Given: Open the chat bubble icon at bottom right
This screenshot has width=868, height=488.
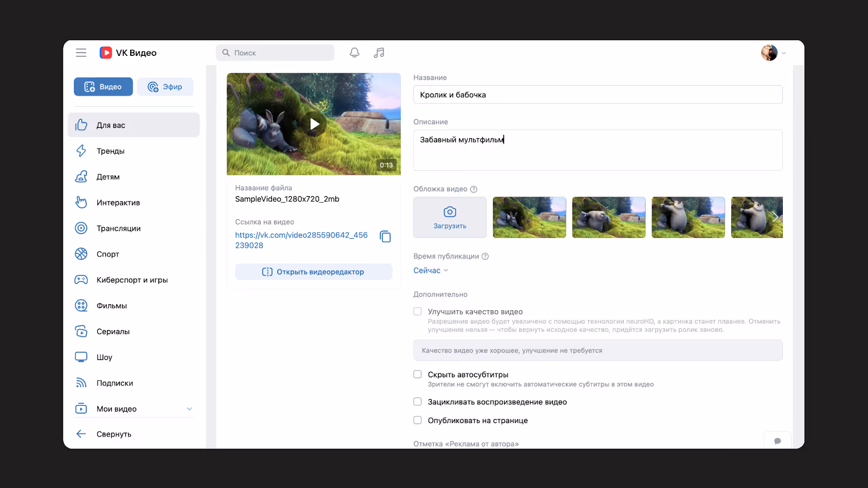Looking at the screenshot, I should [x=777, y=441].
